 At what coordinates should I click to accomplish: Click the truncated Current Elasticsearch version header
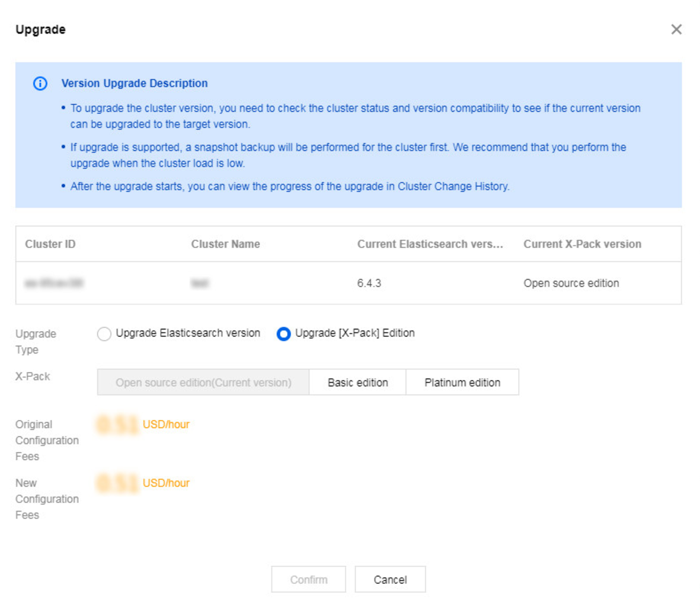pyautogui.click(x=430, y=244)
